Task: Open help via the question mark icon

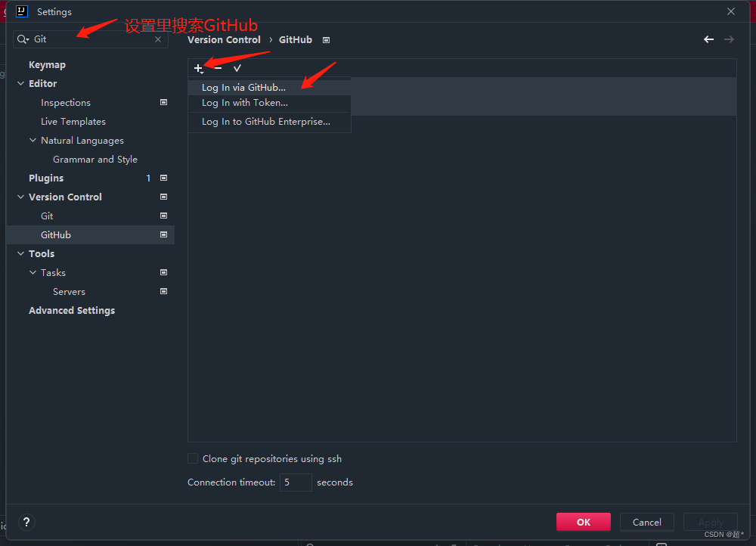Action: click(26, 522)
